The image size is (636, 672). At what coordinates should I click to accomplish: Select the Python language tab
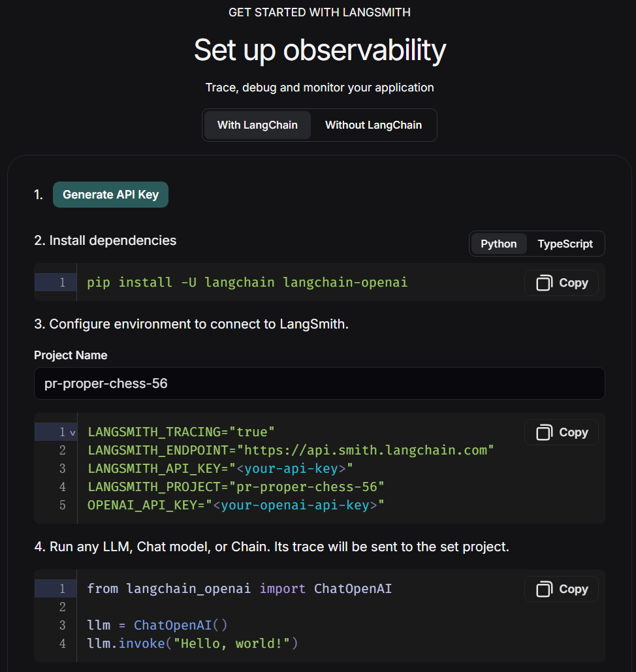(498, 244)
